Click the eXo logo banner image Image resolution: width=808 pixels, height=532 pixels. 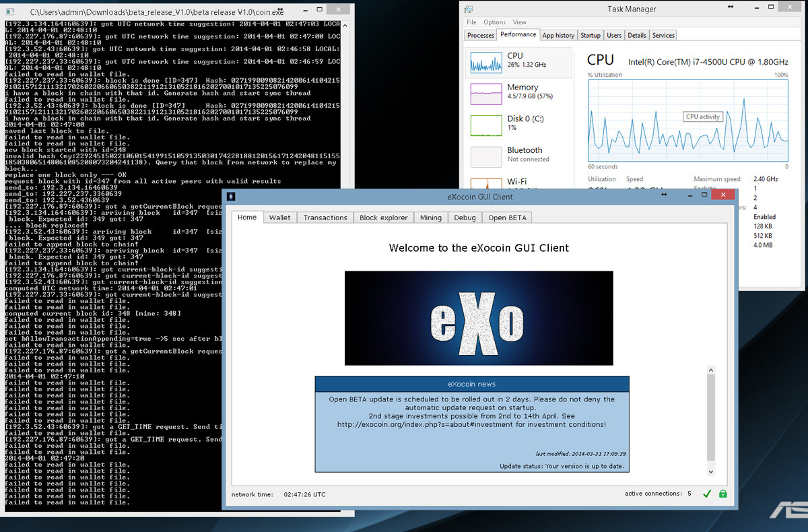point(479,318)
